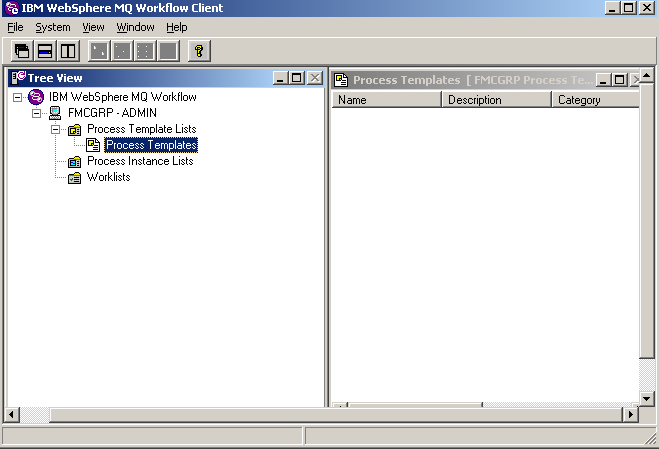Click the first disabled icon-view toolbar button
Image resolution: width=659 pixels, height=449 pixels.
[x=99, y=51]
